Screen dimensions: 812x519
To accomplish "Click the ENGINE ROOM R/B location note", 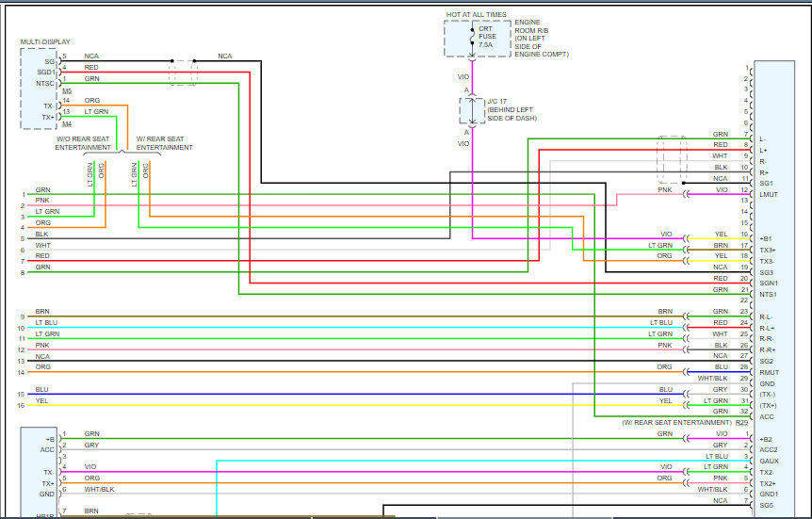I will [542, 41].
